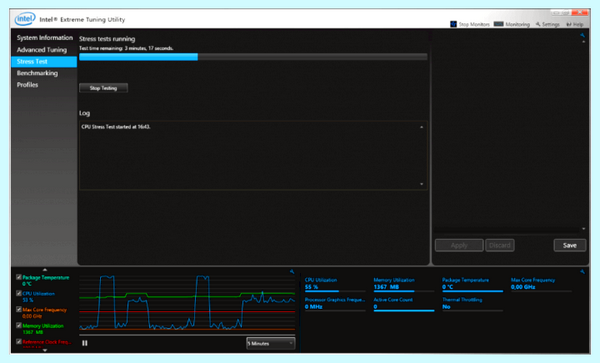Screen dimensions: 600x363
Task: Click the Stop Testing button
Action: [x=103, y=88]
